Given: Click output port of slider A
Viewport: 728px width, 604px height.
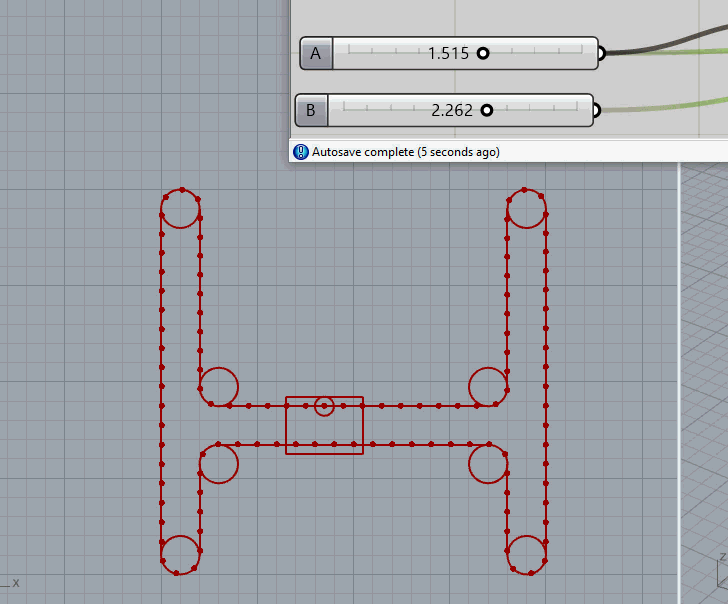Looking at the screenshot, I should tap(599, 54).
